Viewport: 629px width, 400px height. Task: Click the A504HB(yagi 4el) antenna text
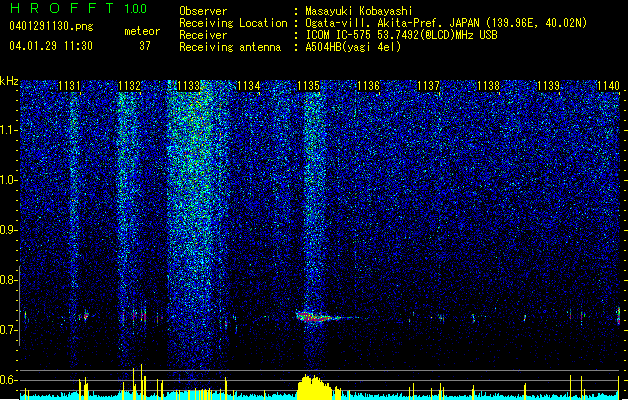353,47
